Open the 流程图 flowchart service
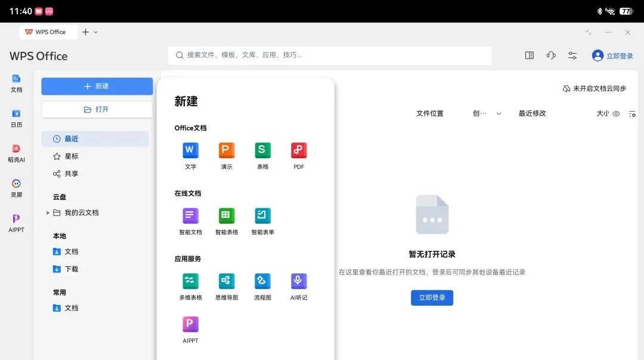The height and width of the screenshot is (360, 644). tap(262, 287)
